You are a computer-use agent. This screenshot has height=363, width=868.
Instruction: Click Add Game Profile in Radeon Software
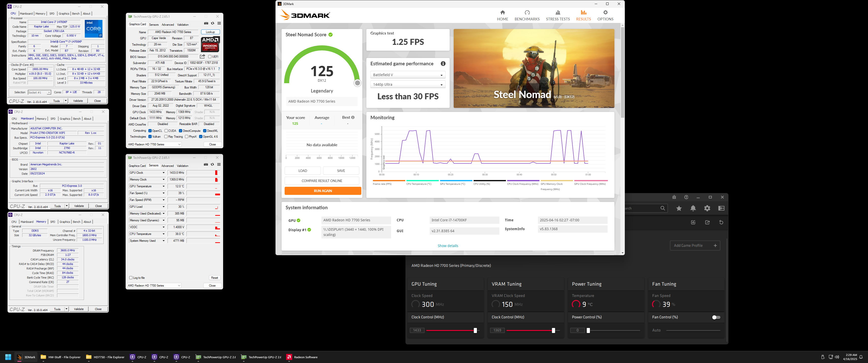pyautogui.click(x=695, y=246)
